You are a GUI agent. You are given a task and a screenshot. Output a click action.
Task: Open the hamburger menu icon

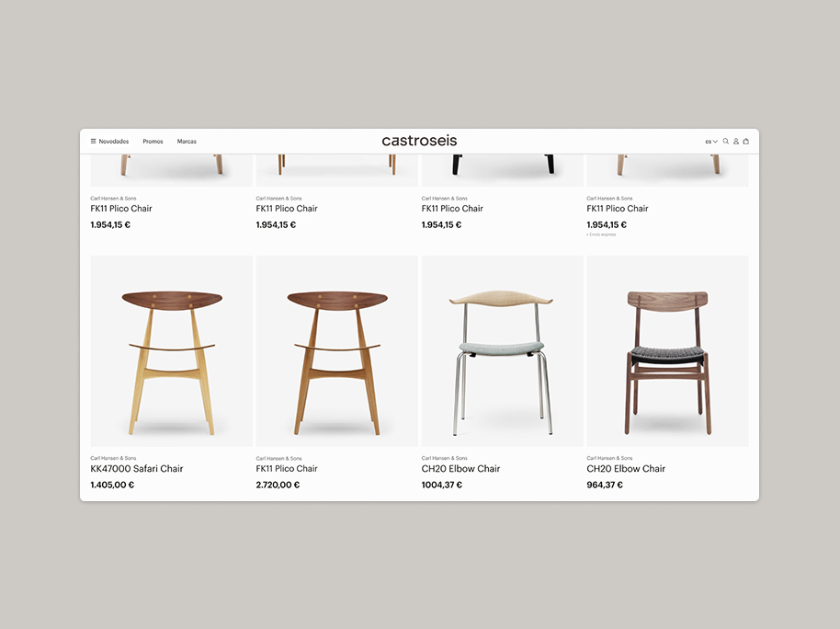click(93, 142)
